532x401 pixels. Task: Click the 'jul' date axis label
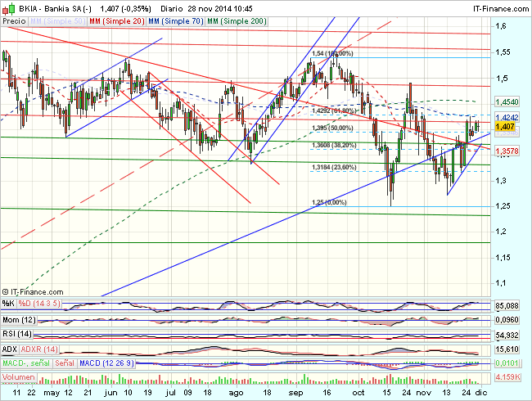click(x=170, y=393)
